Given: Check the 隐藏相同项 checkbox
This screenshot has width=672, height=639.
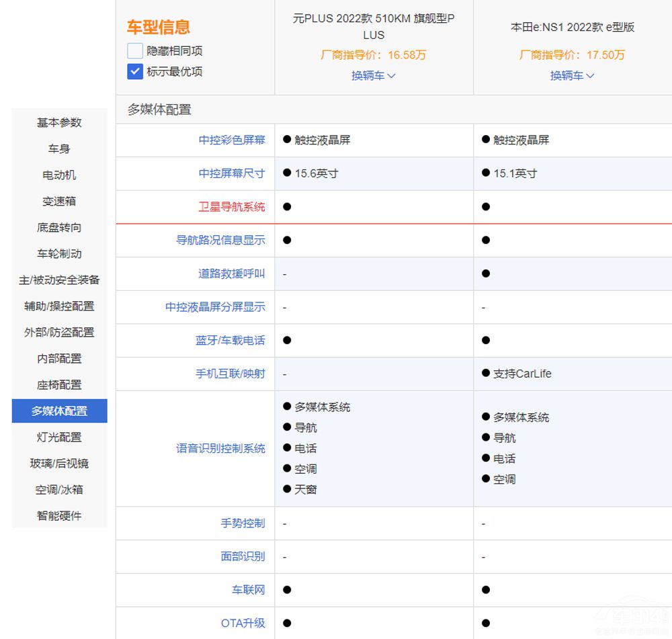Looking at the screenshot, I should (135, 51).
